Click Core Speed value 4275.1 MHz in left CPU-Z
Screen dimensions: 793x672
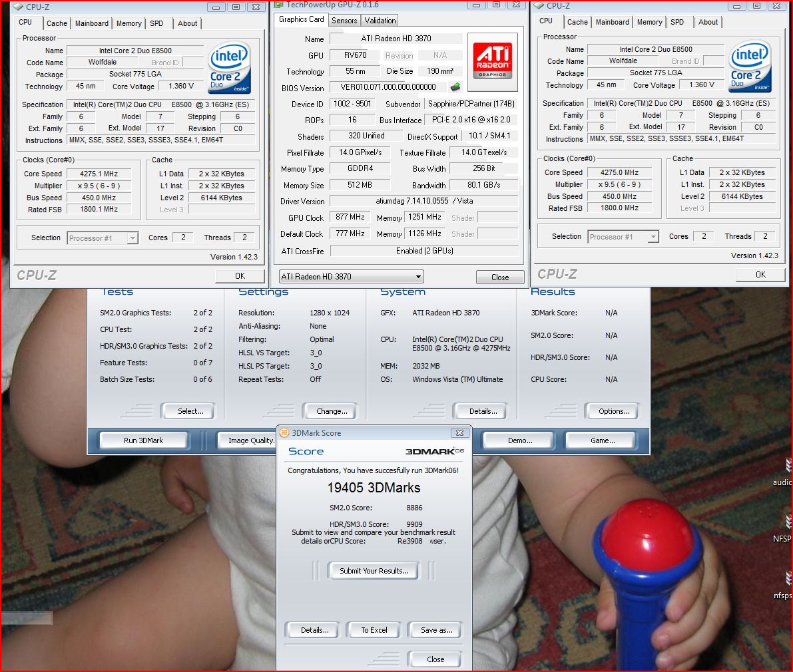(99, 174)
